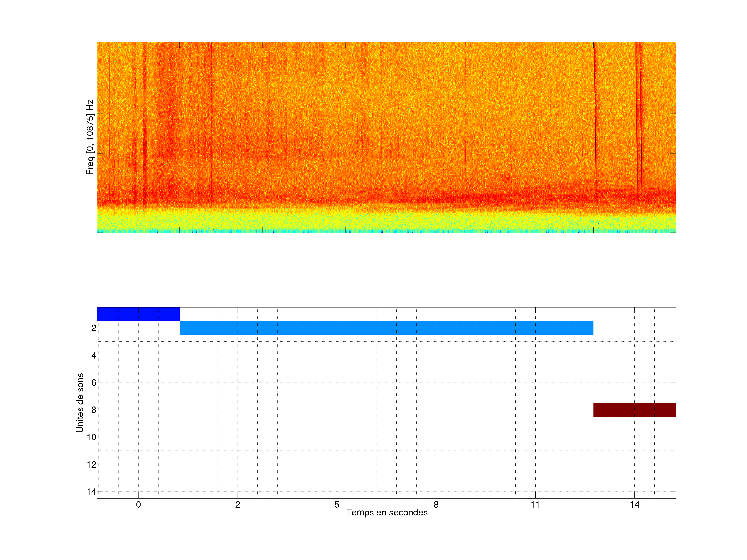Click x-axis tick label 5
The height and width of the screenshot is (560, 747).
[x=337, y=505]
